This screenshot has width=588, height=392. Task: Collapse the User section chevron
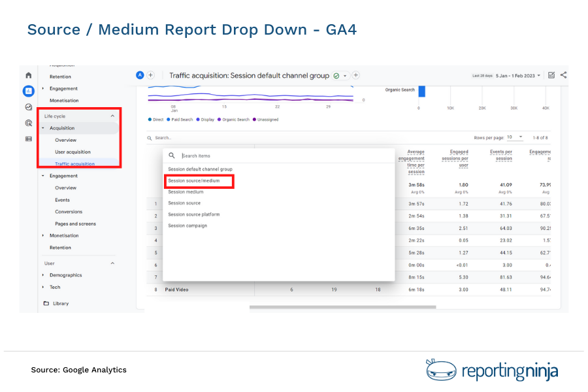click(112, 263)
